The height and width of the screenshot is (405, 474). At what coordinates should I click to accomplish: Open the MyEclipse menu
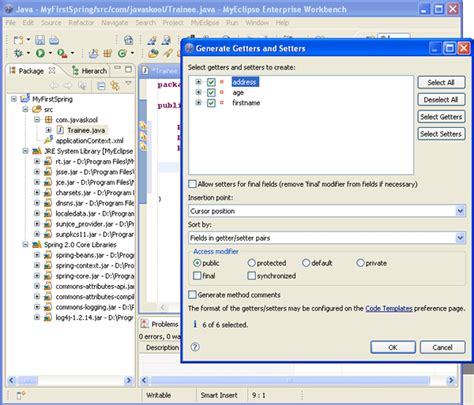205,23
